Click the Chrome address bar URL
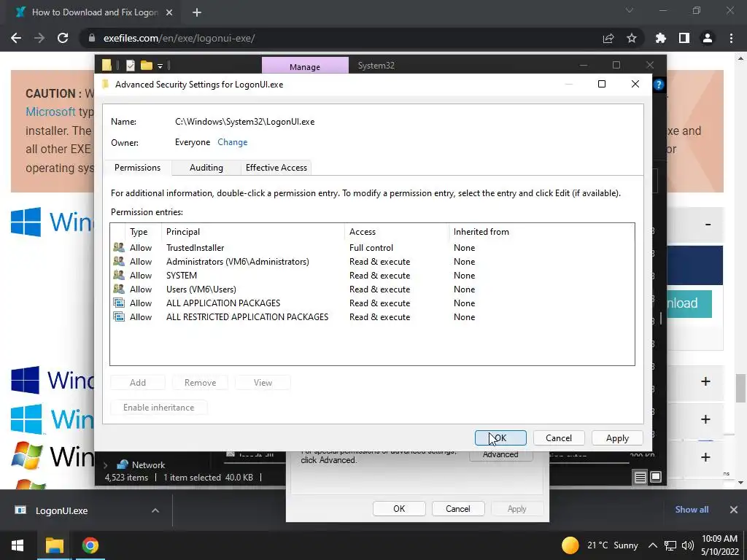747x560 pixels. 179,38
